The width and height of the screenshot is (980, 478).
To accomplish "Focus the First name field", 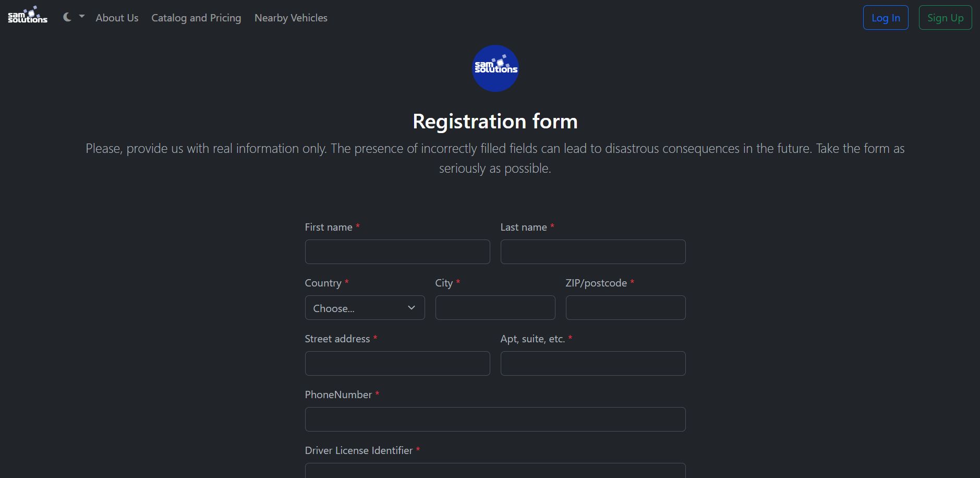I will click(x=397, y=252).
